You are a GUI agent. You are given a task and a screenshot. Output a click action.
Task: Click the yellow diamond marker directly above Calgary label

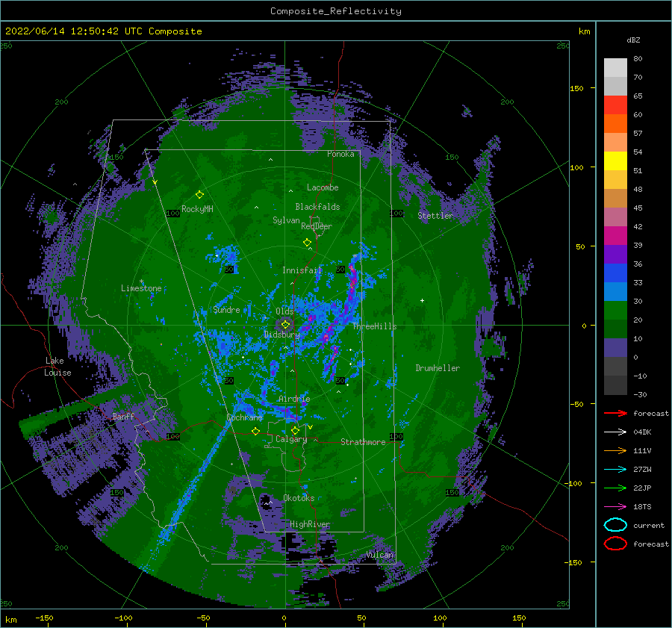[295, 430]
